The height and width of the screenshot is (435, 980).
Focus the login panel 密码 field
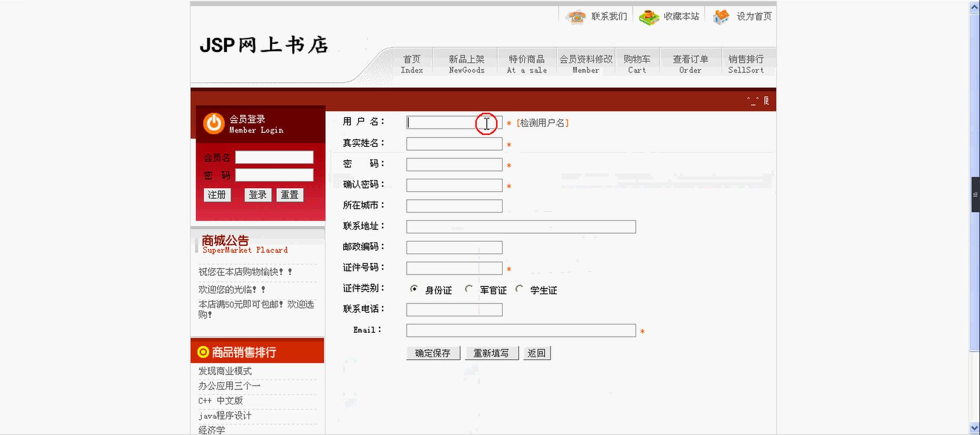[x=274, y=175]
